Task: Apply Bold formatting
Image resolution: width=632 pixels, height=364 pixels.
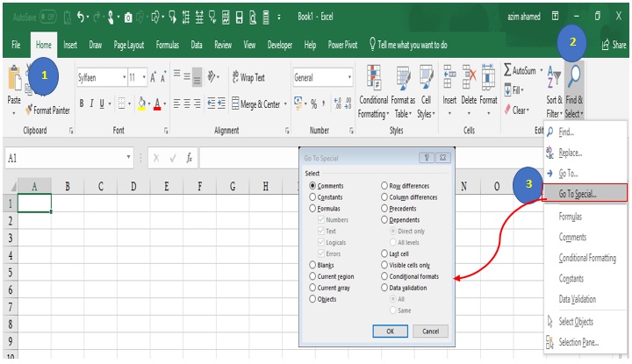Action: point(82,103)
